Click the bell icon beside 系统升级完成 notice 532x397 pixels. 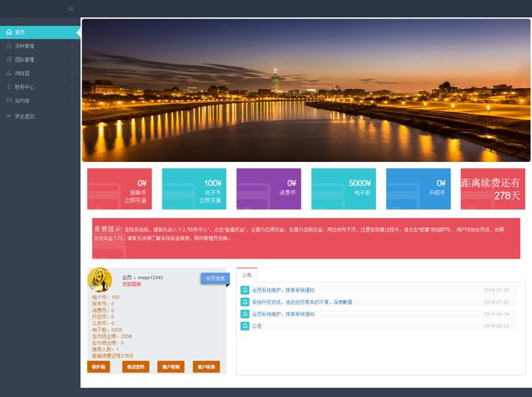point(245,302)
